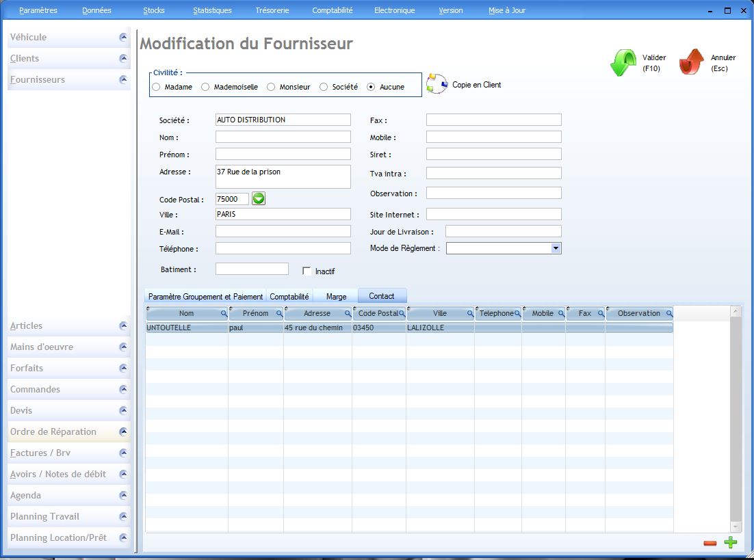Expand the Forfaits sidebar section
Image resolution: width=754 pixels, height=560 pixels.
pyautogui.click(x=123, y=368)
